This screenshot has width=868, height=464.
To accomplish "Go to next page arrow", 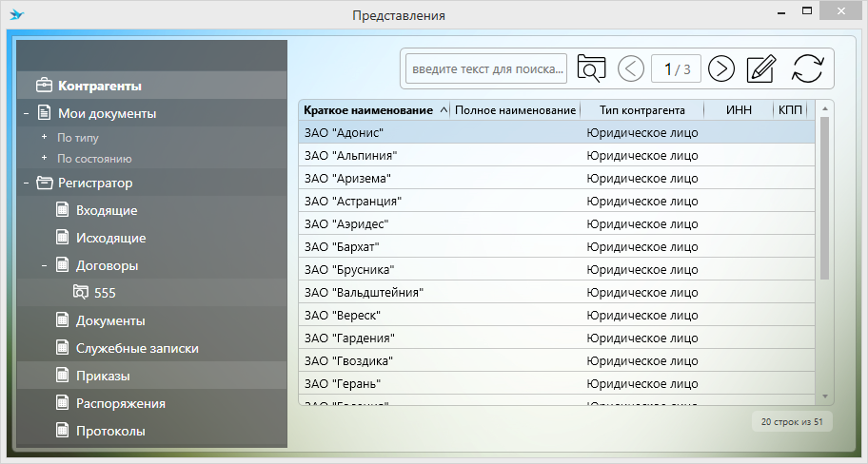I will click(722, 68).
